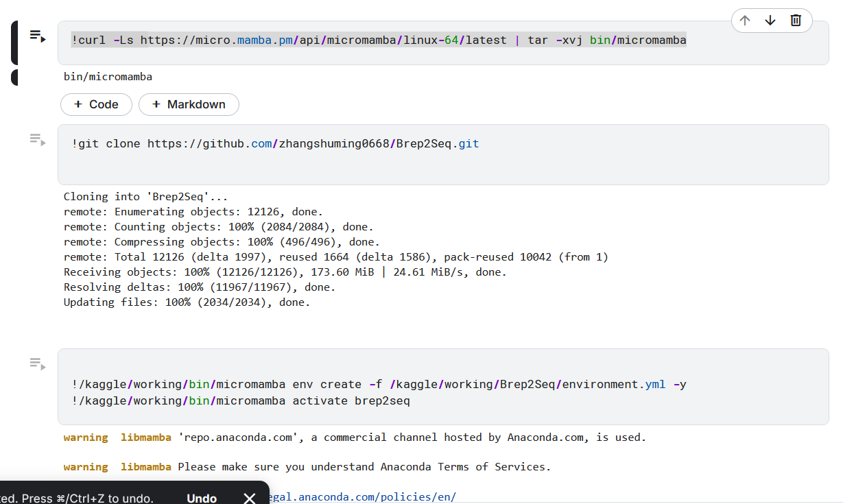The width and height of the screenshot is (843, 504).
Task: Click the "Cloning into 'Brep2Seq'..." output line
Action: click(145, 197)
